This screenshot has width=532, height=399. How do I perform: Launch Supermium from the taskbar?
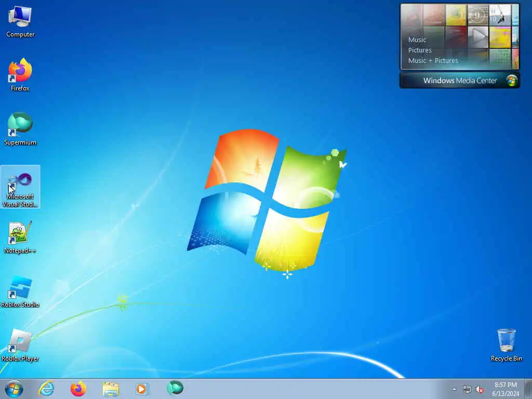point(175,388)
